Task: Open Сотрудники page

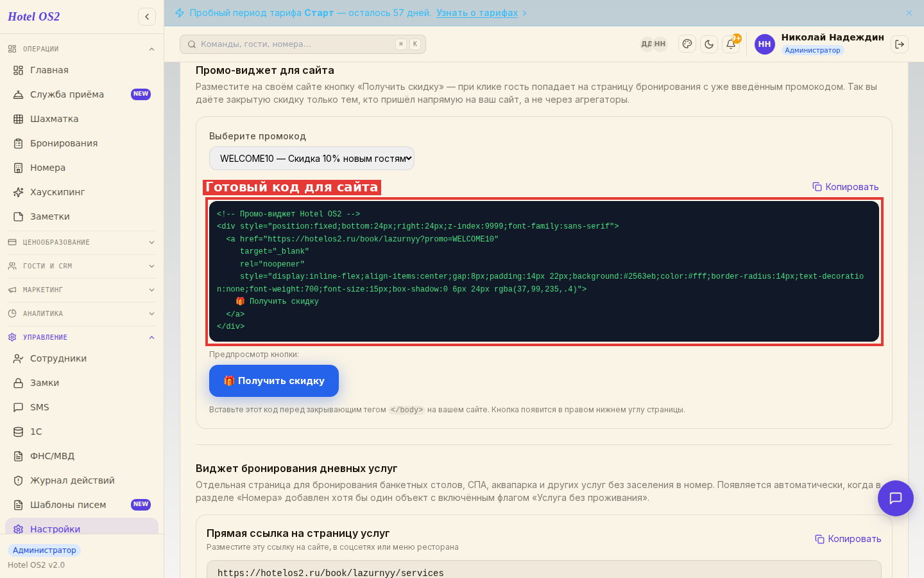Action: (81, 358)
